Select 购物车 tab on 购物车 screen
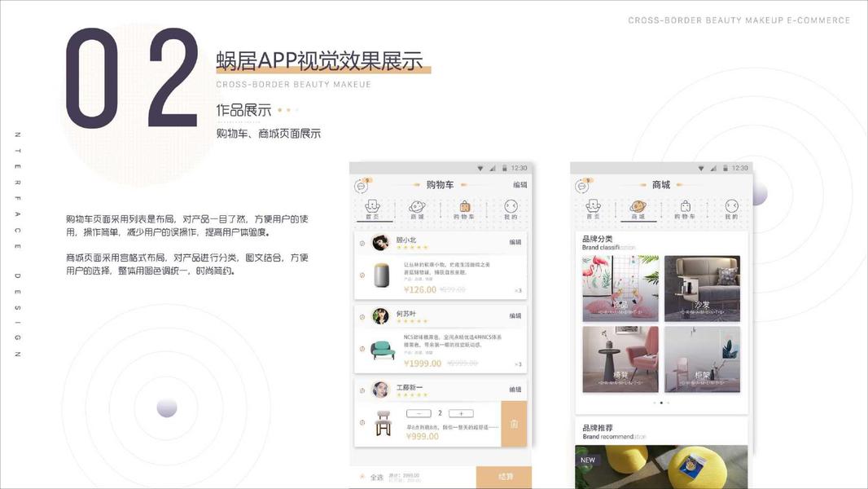This screenshot has width=868, height=489. 464,209
